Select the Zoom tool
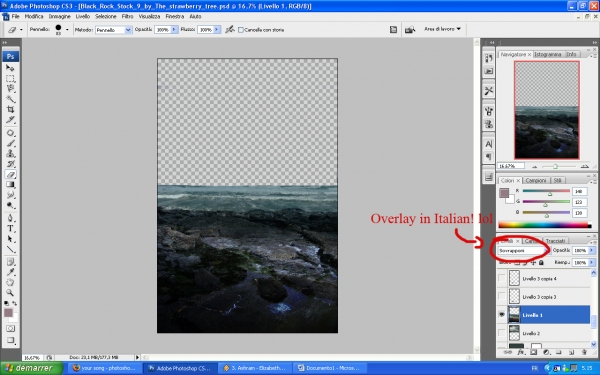This screenshot has height=375, width=600. 10,293
